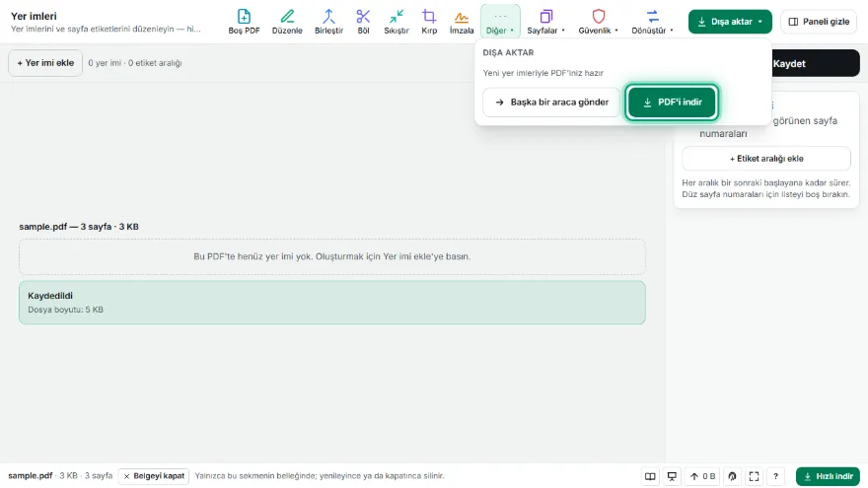Open the Düzenle edit tool

pos(287,22)
